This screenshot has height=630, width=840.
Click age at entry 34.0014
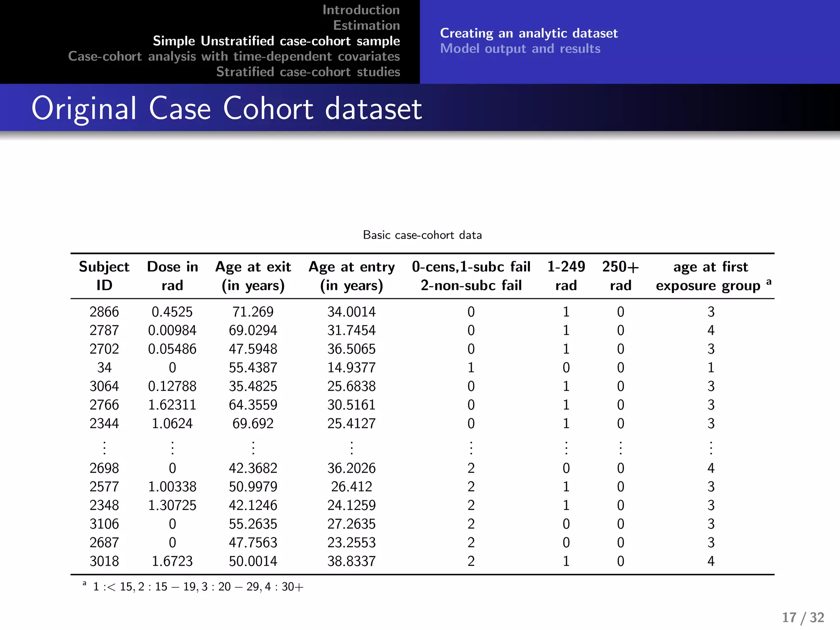coord(352,312)
